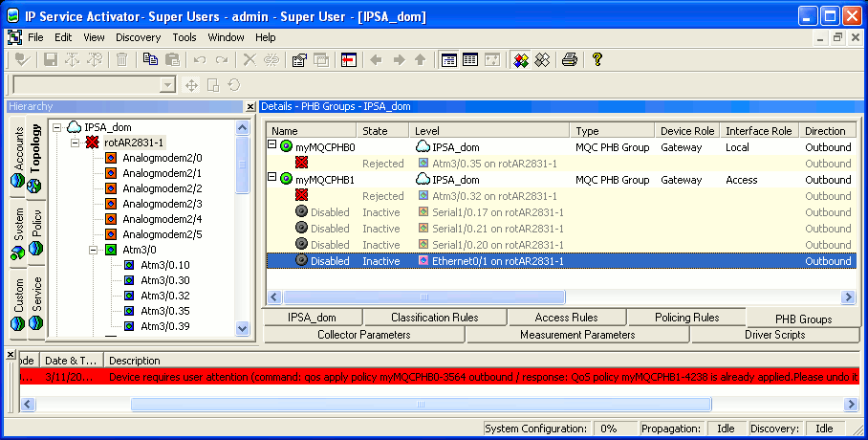Image resolution: width=868 pixels, height=440 pixels.
Task: Switch to the Measurement Parameters tab
Action: 577,335
